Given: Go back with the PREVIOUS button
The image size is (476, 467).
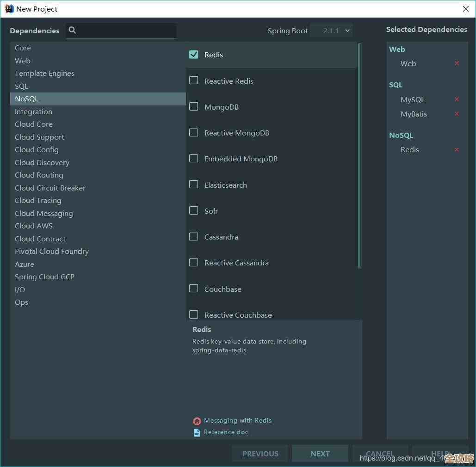Looking at the screenshot, I should coord(260,454).
